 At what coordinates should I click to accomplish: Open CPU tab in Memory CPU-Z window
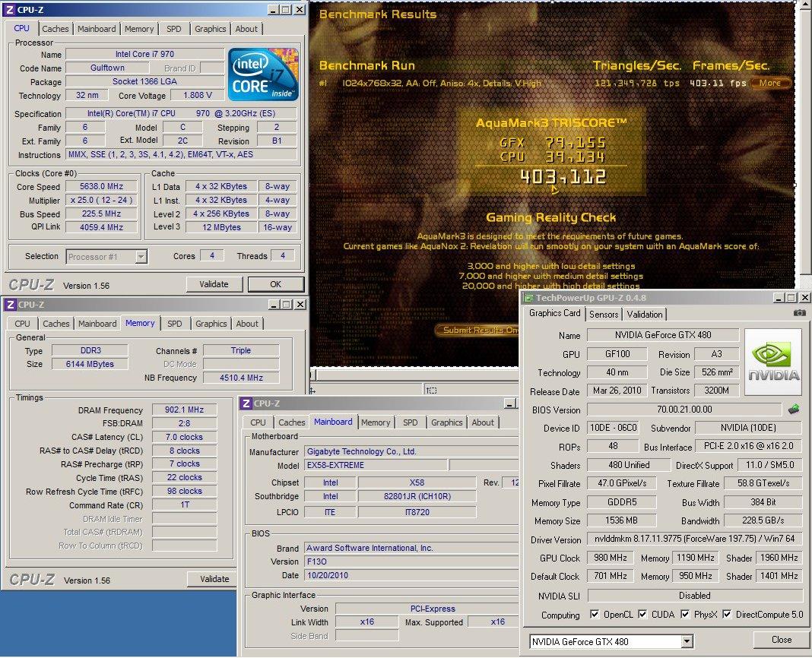(22, 324)
